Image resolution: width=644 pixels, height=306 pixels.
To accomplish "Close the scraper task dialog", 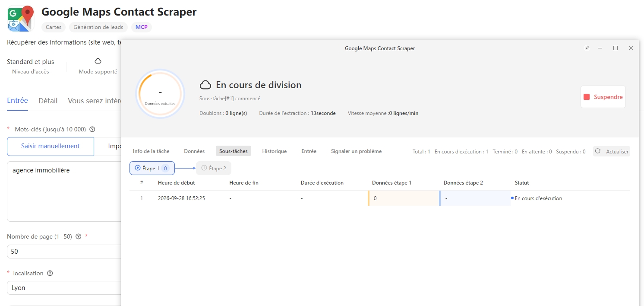I will tap(631, 48).
